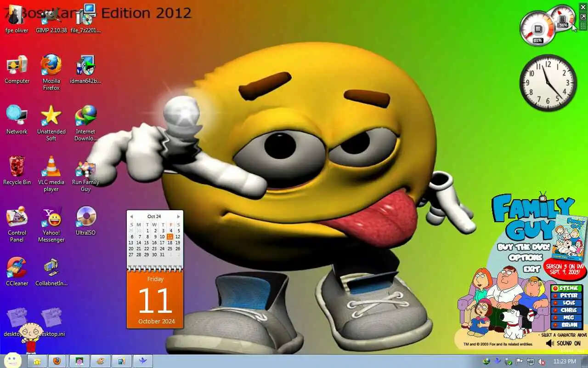
Task: Click Exit in the Family Guy widget
Action: [x=531, y=269]
